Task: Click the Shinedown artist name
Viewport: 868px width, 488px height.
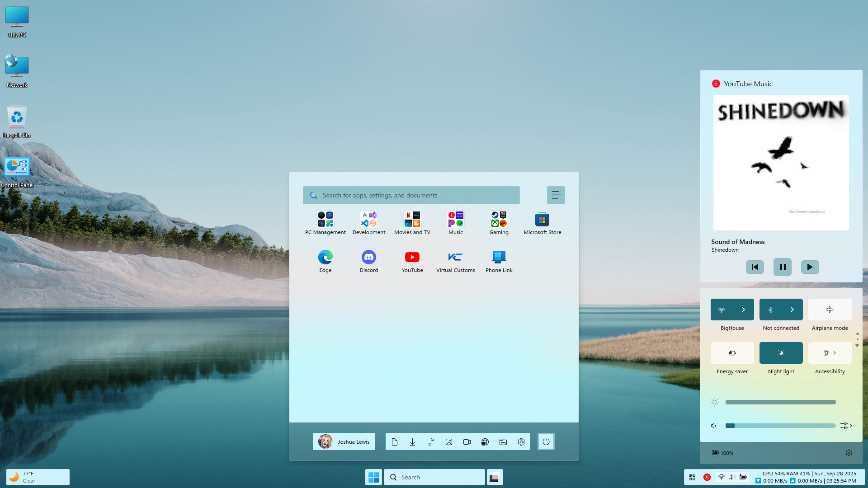Action: pos(725,250)
